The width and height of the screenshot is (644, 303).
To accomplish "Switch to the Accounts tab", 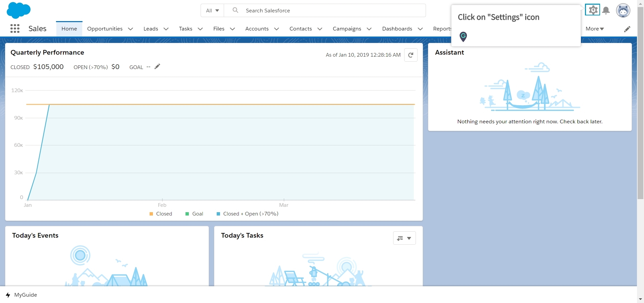I will tap(257, 29).
